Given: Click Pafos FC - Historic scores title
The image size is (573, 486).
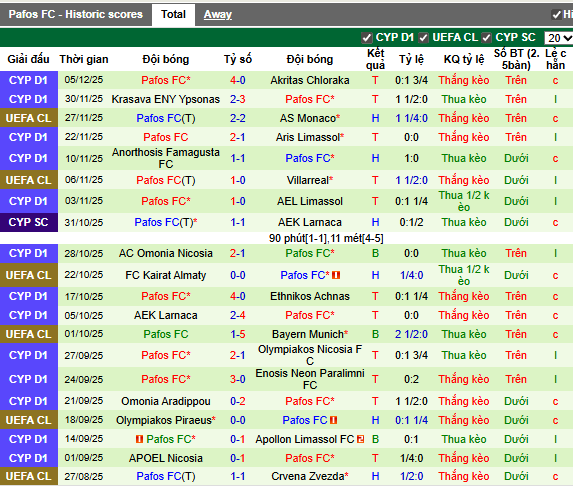Looking at the screenshot, I should pos(76,15).
